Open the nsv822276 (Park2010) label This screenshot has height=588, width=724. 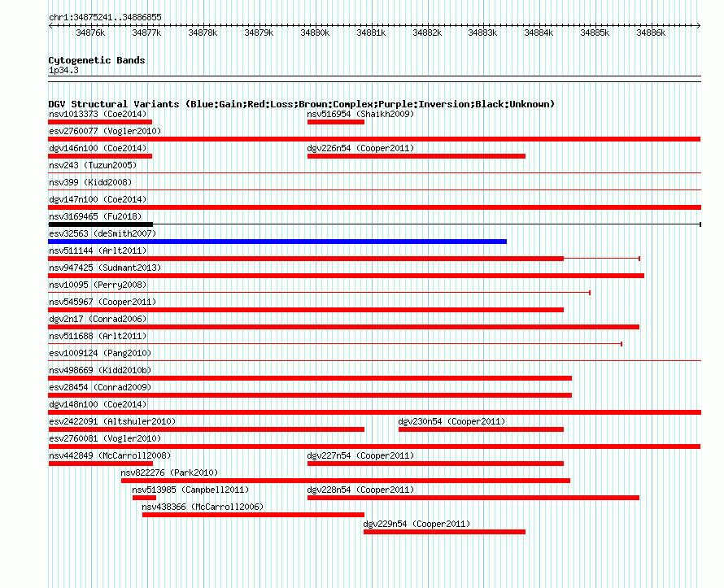tap(169, 473)
